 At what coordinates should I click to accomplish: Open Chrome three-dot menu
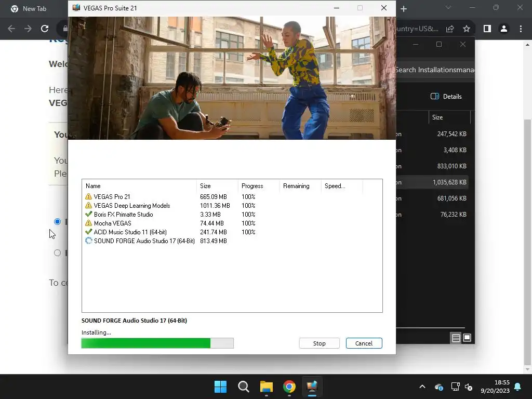click(x=521, y=29)
